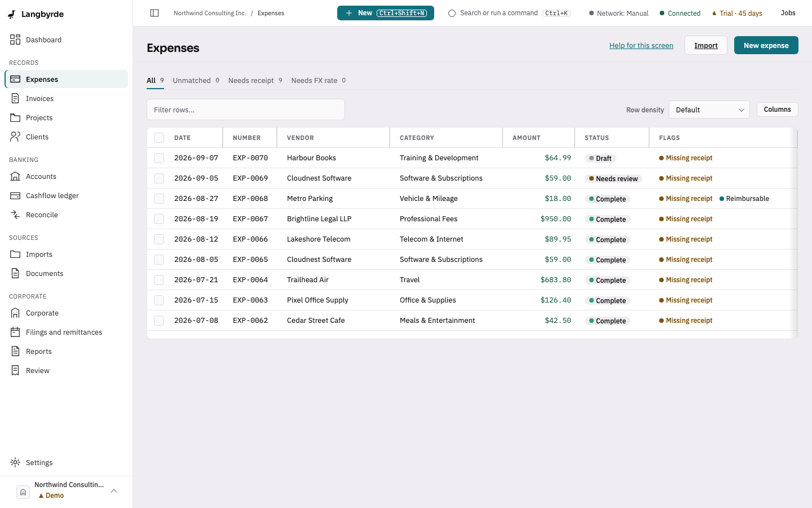Click the Northwind Consulting Inc. breadcrumb
Image resolution: width=812 pixels, height=508 pixels.
click(x=210, y=13)
